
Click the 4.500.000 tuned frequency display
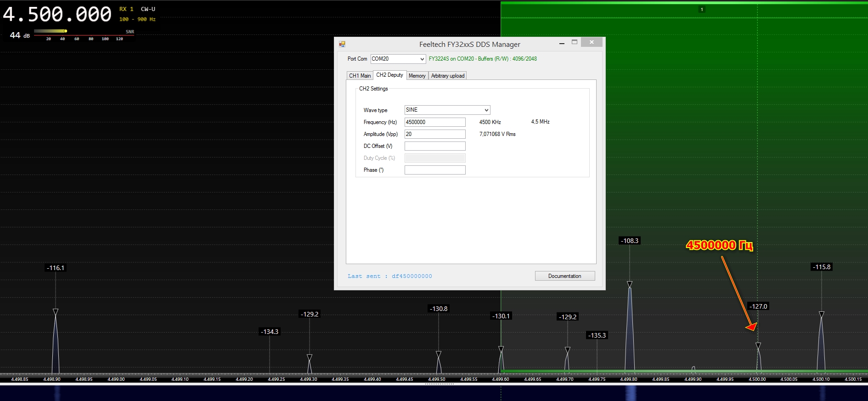coord(57,14)
